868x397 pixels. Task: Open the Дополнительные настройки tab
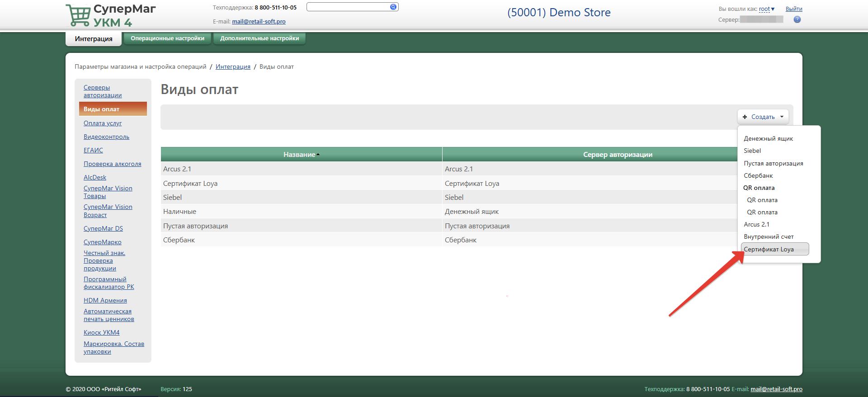259,38
